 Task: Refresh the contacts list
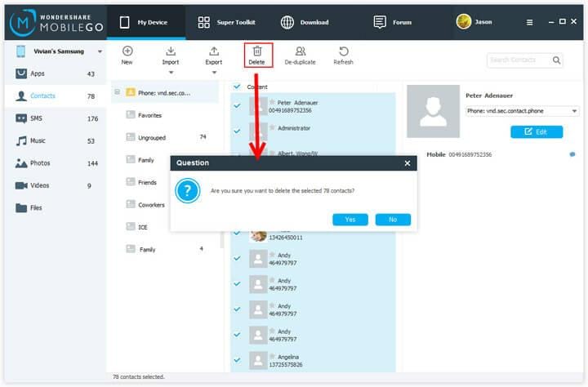click(x=344, y=51)
